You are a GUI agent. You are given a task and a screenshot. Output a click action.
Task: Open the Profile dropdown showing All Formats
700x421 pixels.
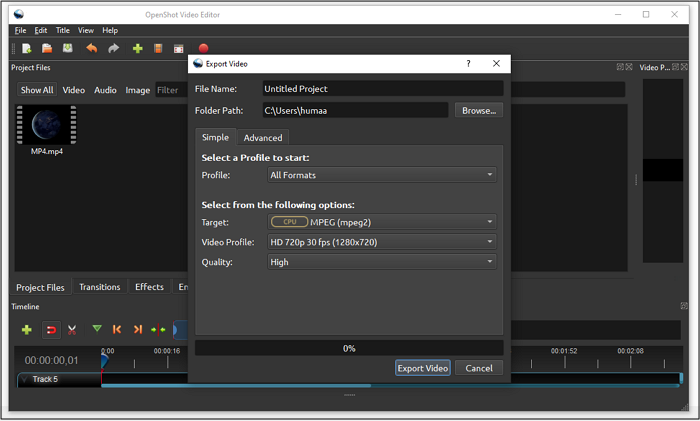pyautogui.click(x=382, y=175)
